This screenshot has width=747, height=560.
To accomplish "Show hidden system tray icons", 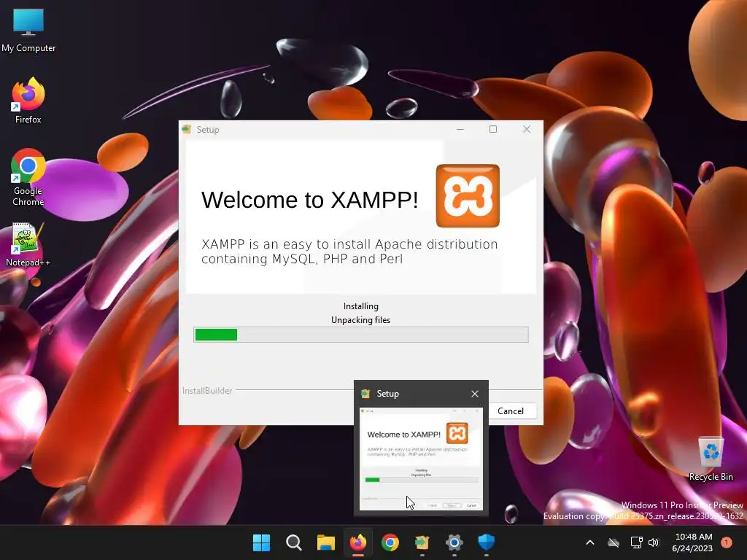I will [x=589, y=542].
